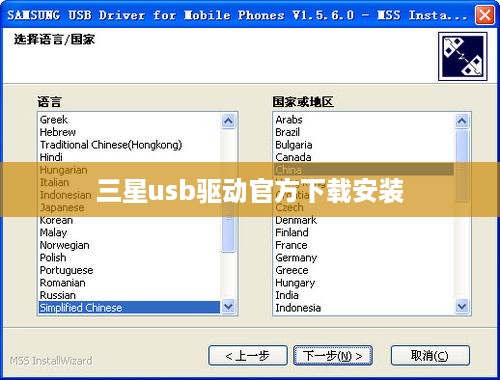
Task: Choose Brazil in the country list
Action: [x=364, y=132]
